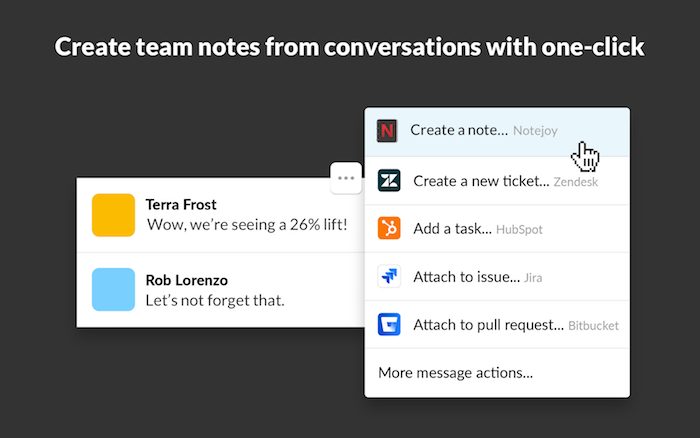Open 'More message actions...'
Screen dimensions: 700x438
click(497, 372)
